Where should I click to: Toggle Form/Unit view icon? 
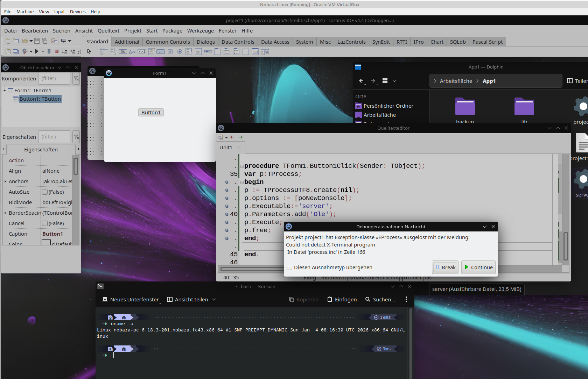click(x=54, y=41)
